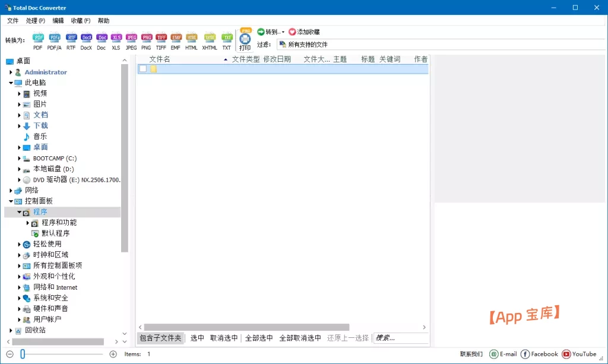
Task: Open the 处理 (P) menu
Action: click(x=36, y=20)
